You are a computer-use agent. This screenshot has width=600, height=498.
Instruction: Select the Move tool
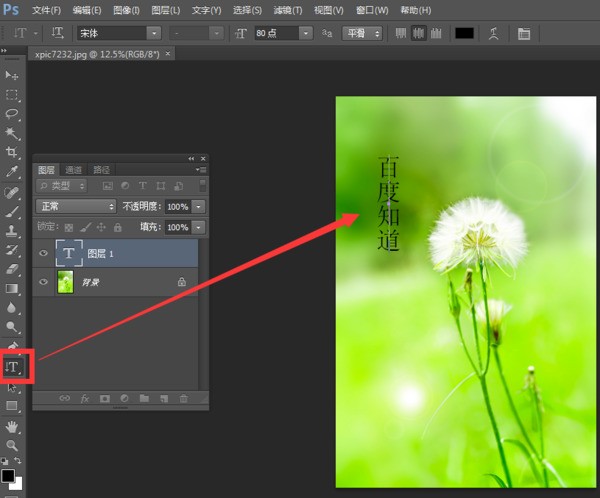[x=11, y=75]
